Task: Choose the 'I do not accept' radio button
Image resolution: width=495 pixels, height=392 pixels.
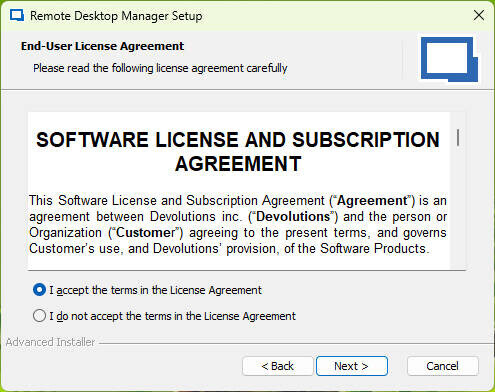Action: 39,316
